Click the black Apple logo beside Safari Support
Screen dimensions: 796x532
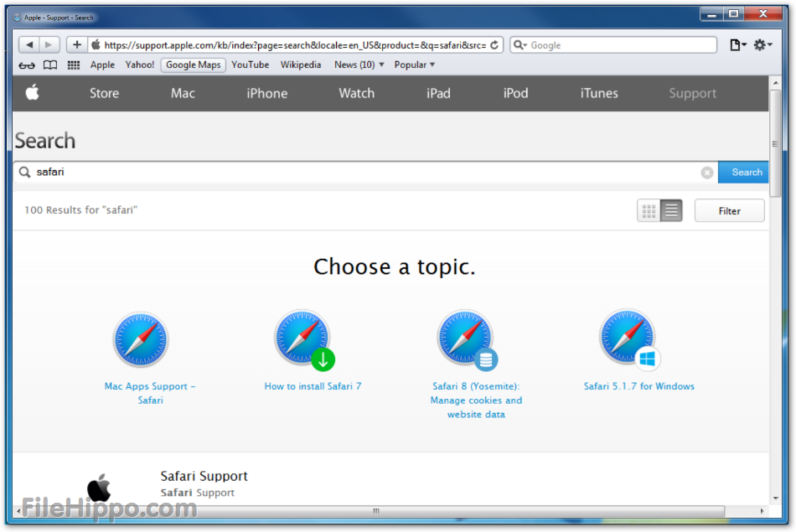click(99, 488)
